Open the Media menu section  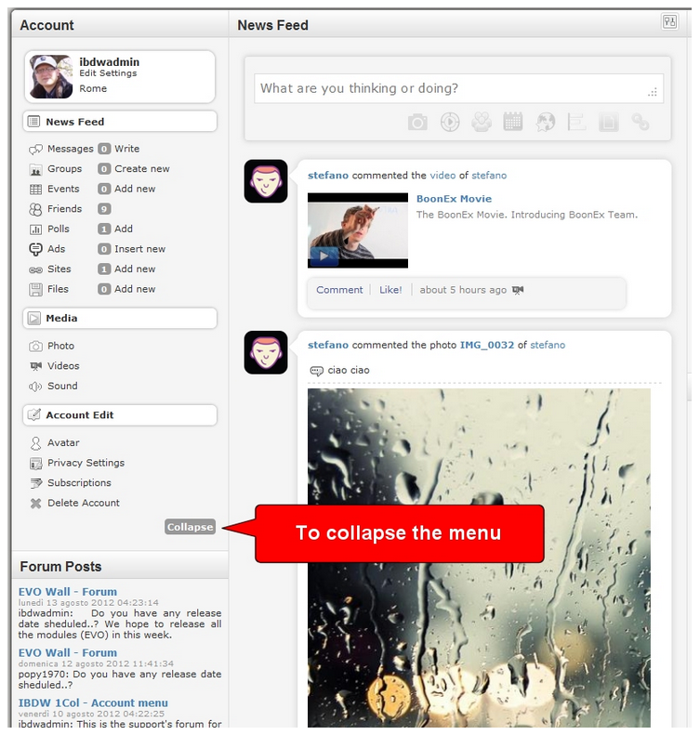pos(120,318)
